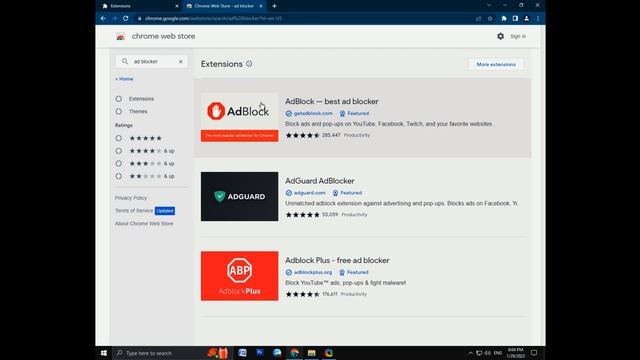Click the Chrome Web Store rainbow logo
Image resolution: width=640 pixels, height=360 pixels.
click(x=120, y=37)
